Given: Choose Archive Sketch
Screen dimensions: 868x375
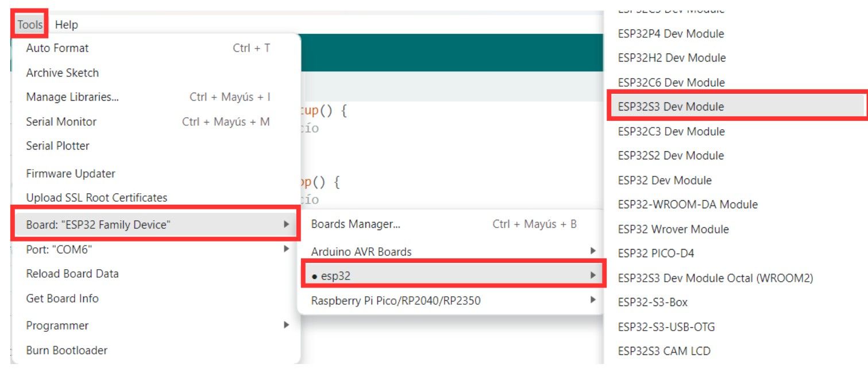Looking at the screenshot, I should (x=61, y=72).
